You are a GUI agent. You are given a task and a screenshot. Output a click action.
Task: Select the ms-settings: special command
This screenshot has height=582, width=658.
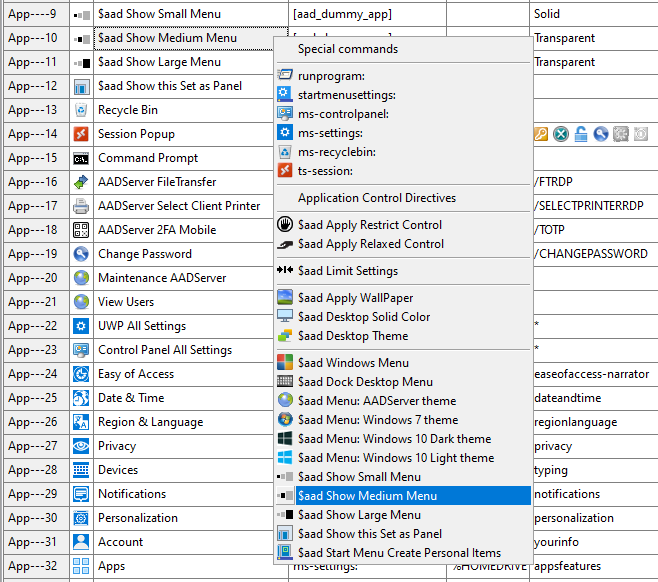(329, 132)
